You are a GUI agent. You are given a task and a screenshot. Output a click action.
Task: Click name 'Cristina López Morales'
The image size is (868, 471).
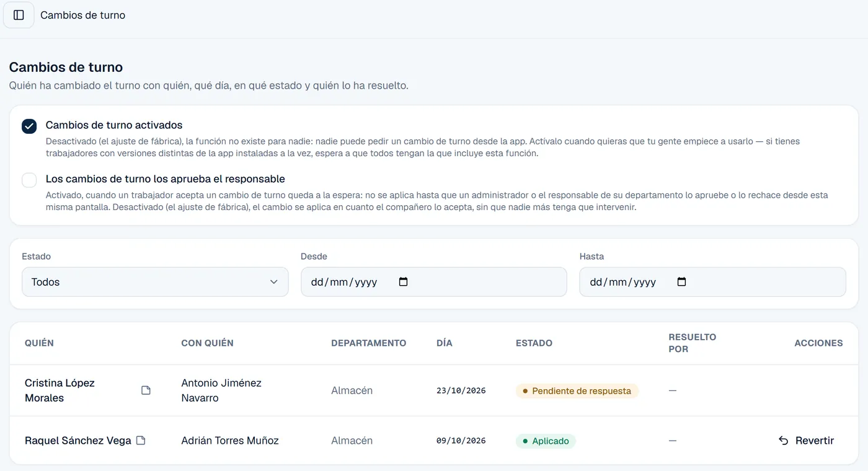pyautogui.click(x=60, y=390)
